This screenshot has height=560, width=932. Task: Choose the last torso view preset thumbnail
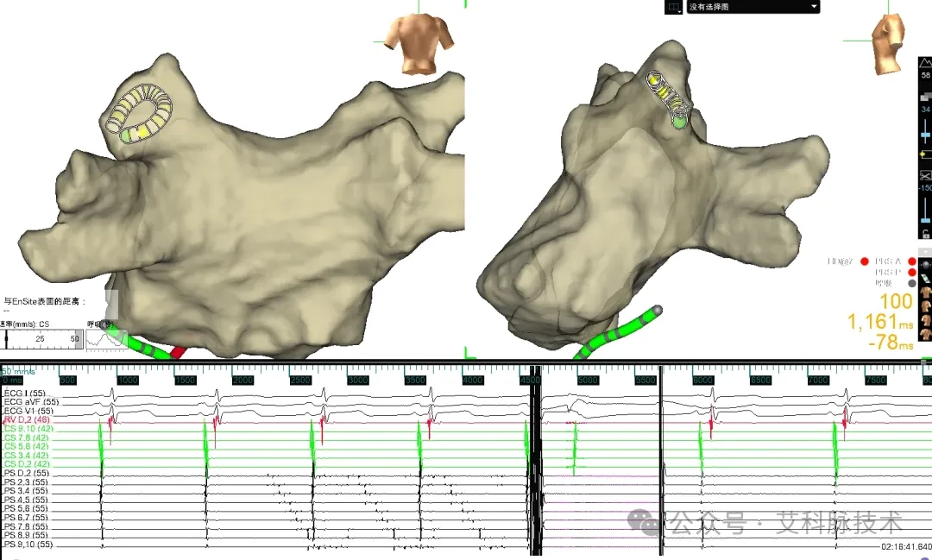[925, 334]
